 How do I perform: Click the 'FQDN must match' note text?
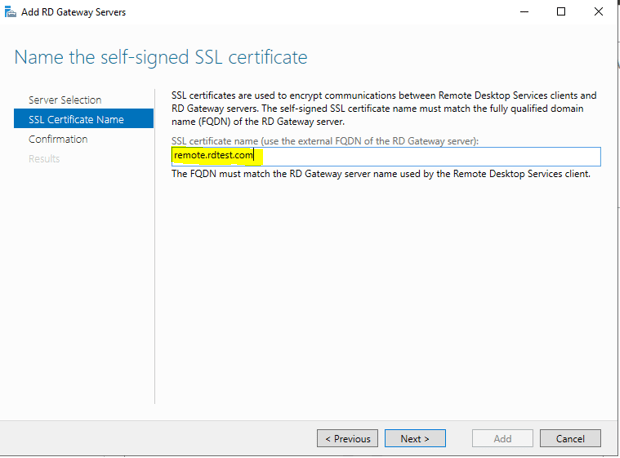coord(380,173)
